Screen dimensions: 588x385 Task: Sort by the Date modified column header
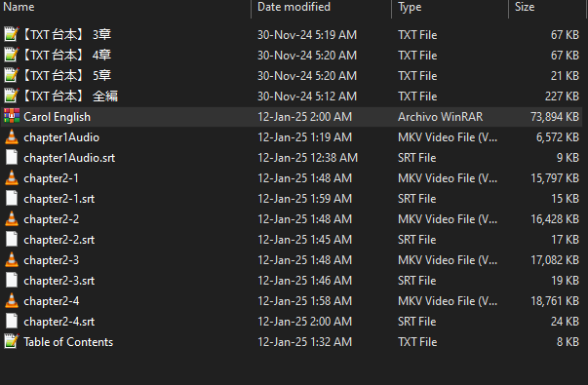(x=294, y=7)
